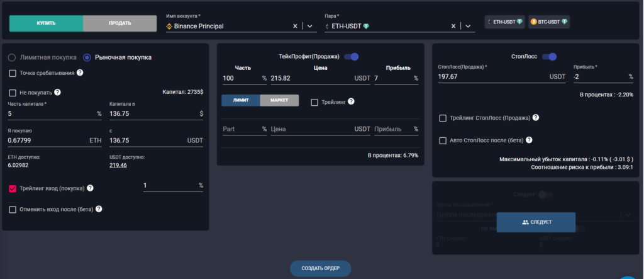Select Лимитная покупка radio option
Screen dimensions: 644x279
click(12, 57)
